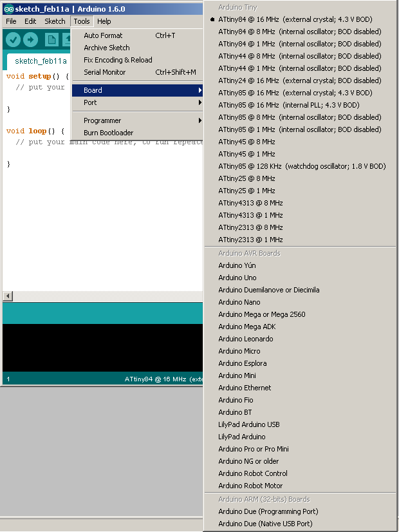Choose Arduino Robot Control
The width and height of the screenshot is (399, 532).
point(300,473)
